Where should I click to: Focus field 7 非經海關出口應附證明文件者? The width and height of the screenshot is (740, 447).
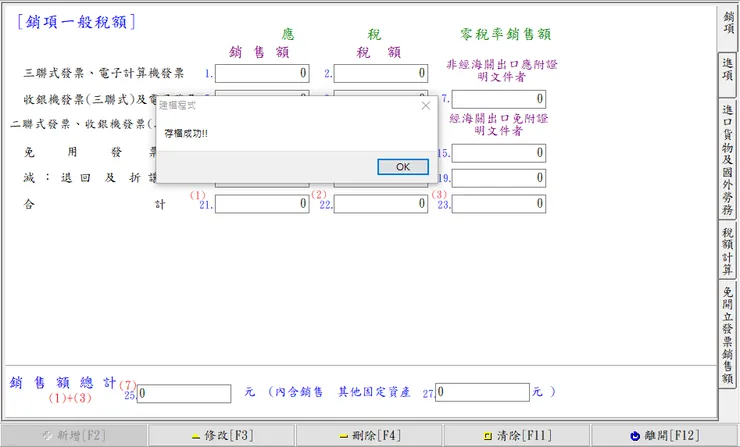499,99
